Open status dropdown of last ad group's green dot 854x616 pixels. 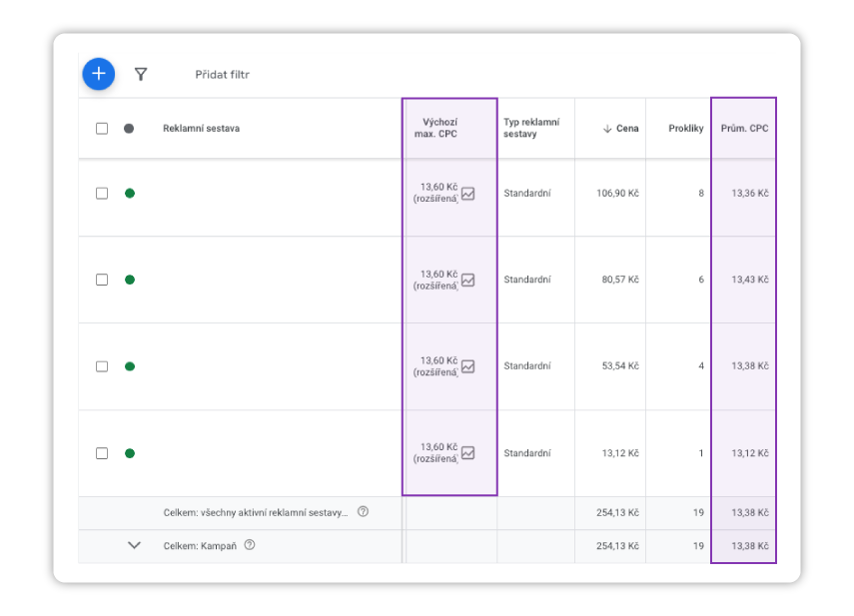tap(129, 453)
